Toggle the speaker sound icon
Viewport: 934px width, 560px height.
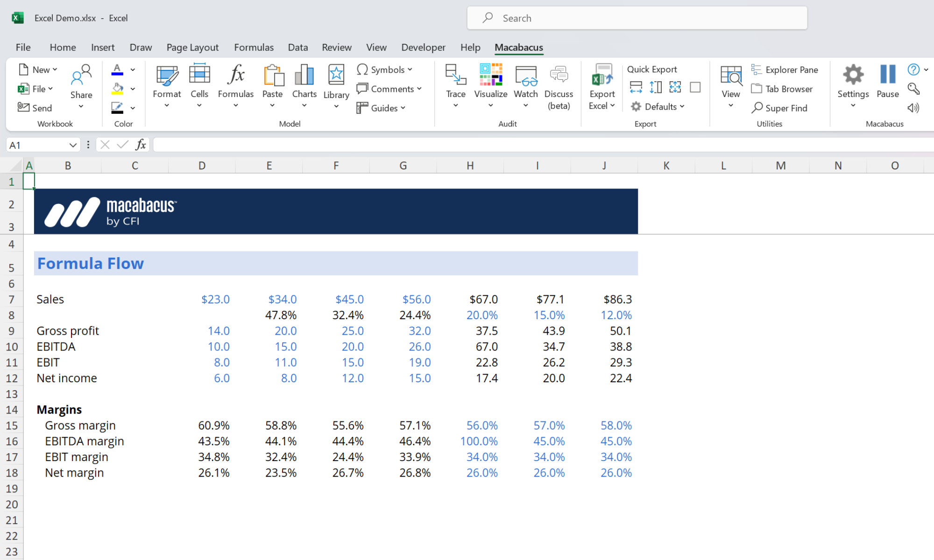pyautogui.click(x=913, y=108)
